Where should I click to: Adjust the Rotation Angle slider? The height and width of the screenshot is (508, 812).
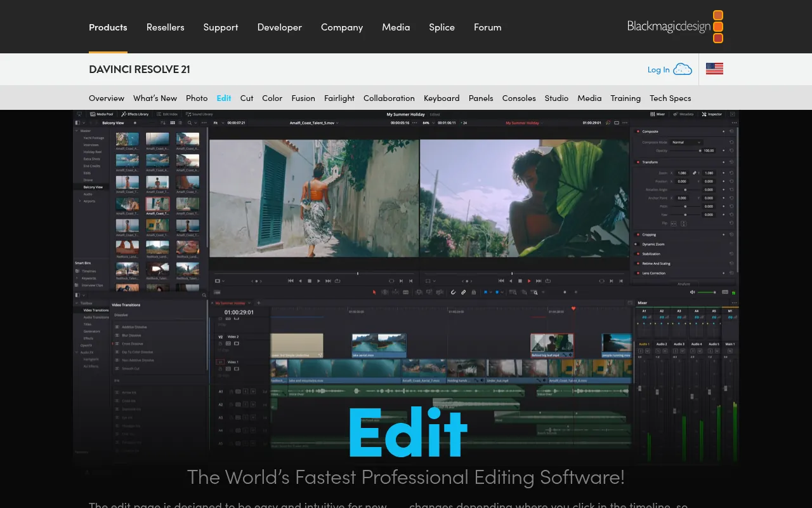[685, 190]
